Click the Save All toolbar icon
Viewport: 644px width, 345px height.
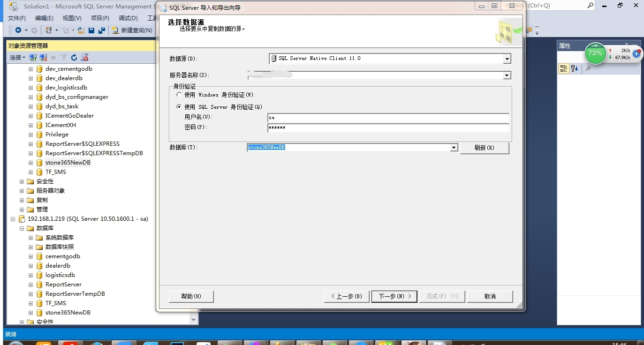(101, 30)
